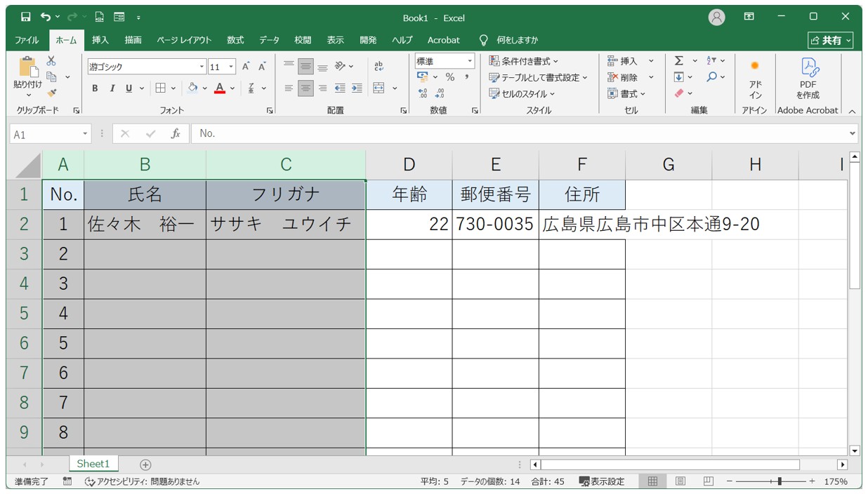Click the account profile avatar icon
The width and height of the screenshot is (868, 494).
(x=716, y=18)
